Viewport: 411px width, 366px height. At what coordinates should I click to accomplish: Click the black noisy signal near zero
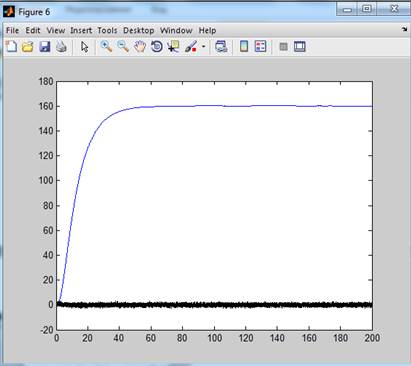[215, 305]
